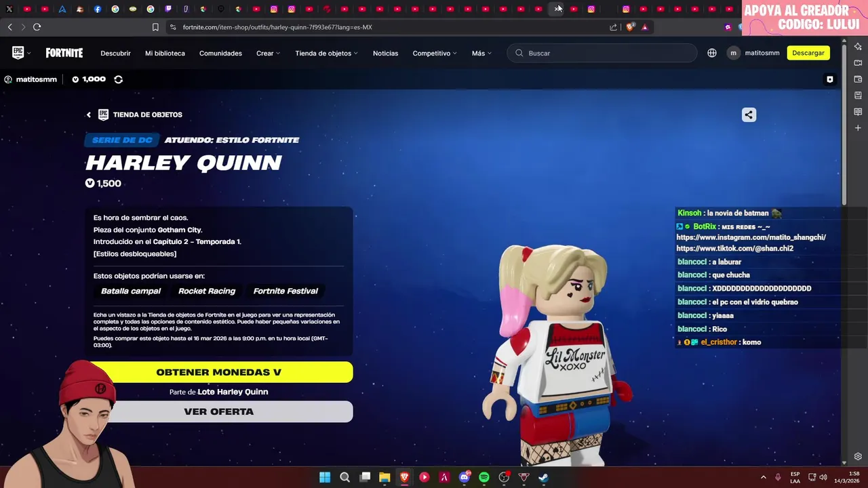This screenshot has height=488, width=868.
Task: Show hidden system tray icons
Action: [x=763, y=477]
